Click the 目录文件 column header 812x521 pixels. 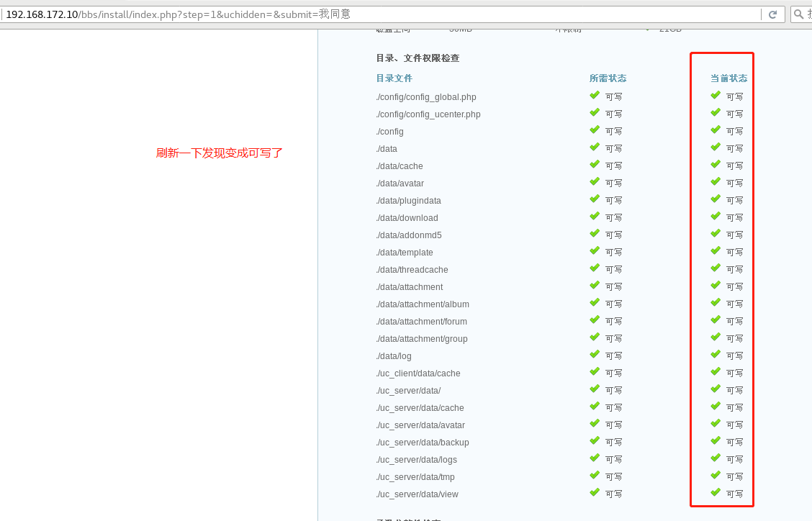pos(394,78)
